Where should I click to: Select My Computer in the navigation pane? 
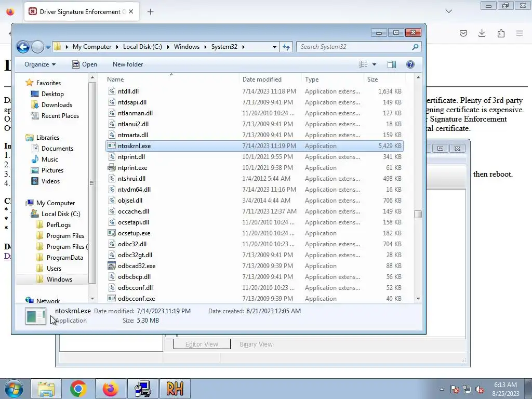(x=55, y=203)
